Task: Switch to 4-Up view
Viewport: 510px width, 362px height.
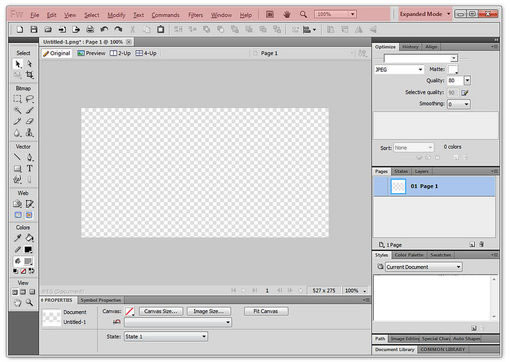Action: click(x=146, y=53)
